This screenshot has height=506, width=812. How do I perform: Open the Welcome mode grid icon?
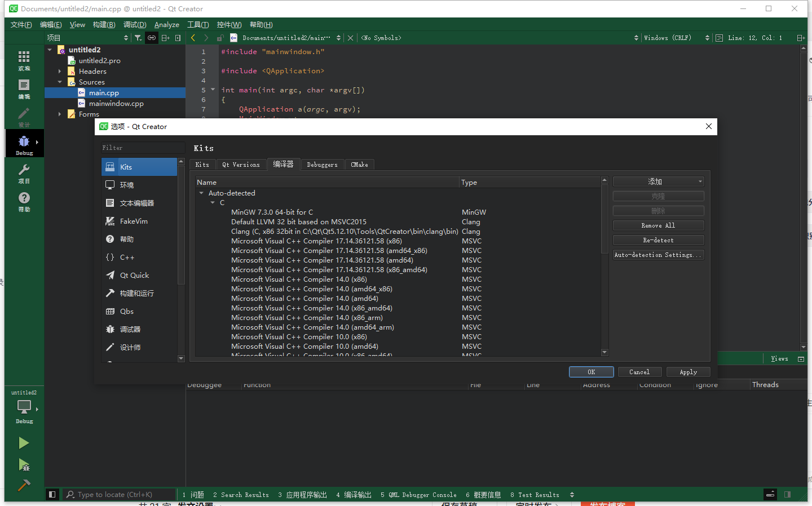[x=24, y=60]
